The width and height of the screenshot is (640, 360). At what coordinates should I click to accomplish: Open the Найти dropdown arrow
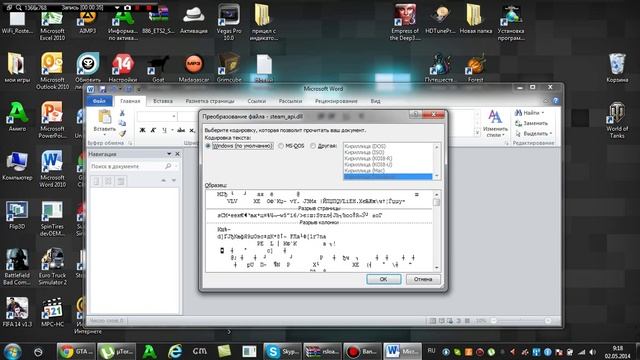click(x=543, y=113)
